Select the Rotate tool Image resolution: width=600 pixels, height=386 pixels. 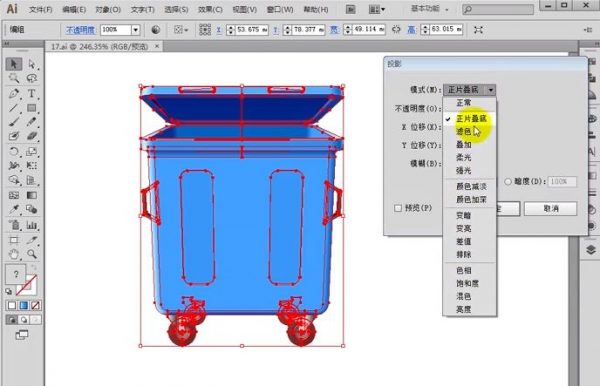(14, 151)
